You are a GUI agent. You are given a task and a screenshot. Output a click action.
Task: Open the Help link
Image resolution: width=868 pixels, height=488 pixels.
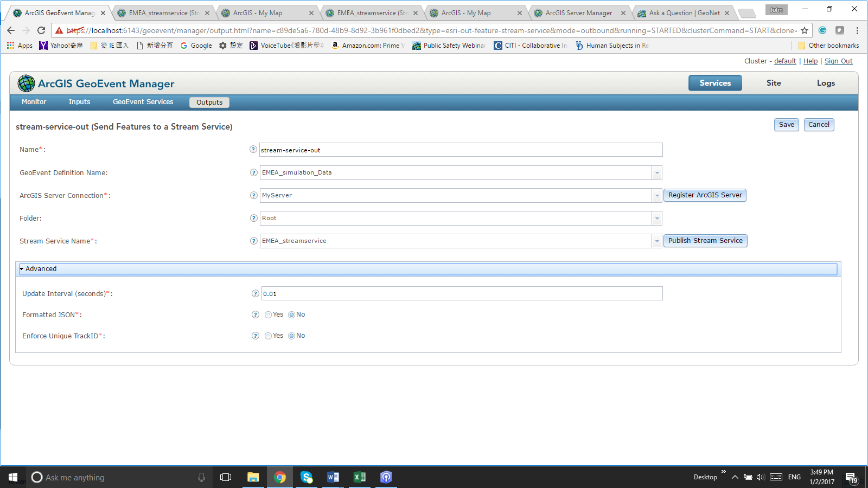click(x=810, y=61)
